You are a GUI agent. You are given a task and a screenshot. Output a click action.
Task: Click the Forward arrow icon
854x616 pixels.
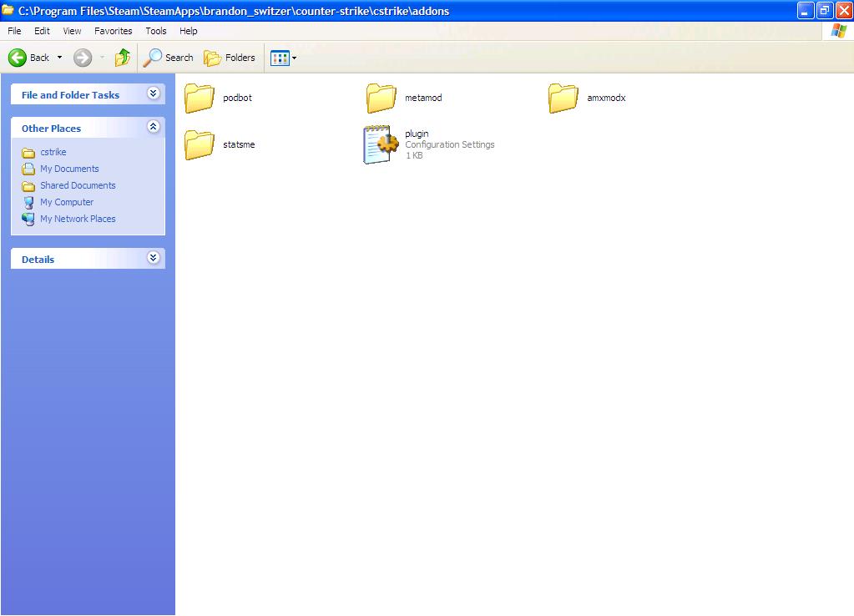82,58
